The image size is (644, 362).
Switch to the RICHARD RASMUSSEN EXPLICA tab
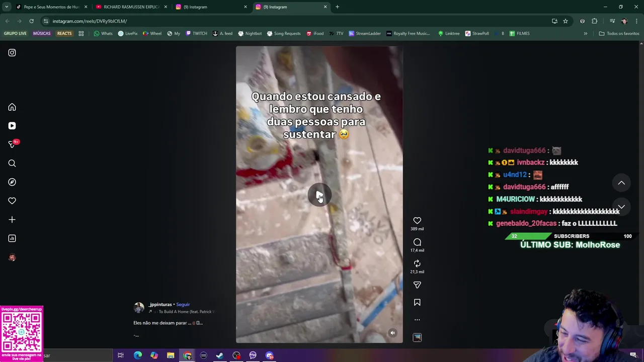(x=131, y=7)
